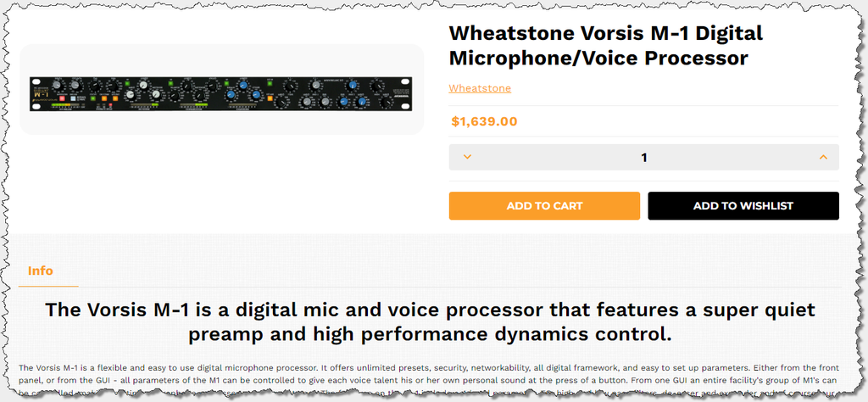Image resolution: width=868 pixels, height=402 pixels.
Task: Increase quantity with the right chevron
Action: click(822, 157)
